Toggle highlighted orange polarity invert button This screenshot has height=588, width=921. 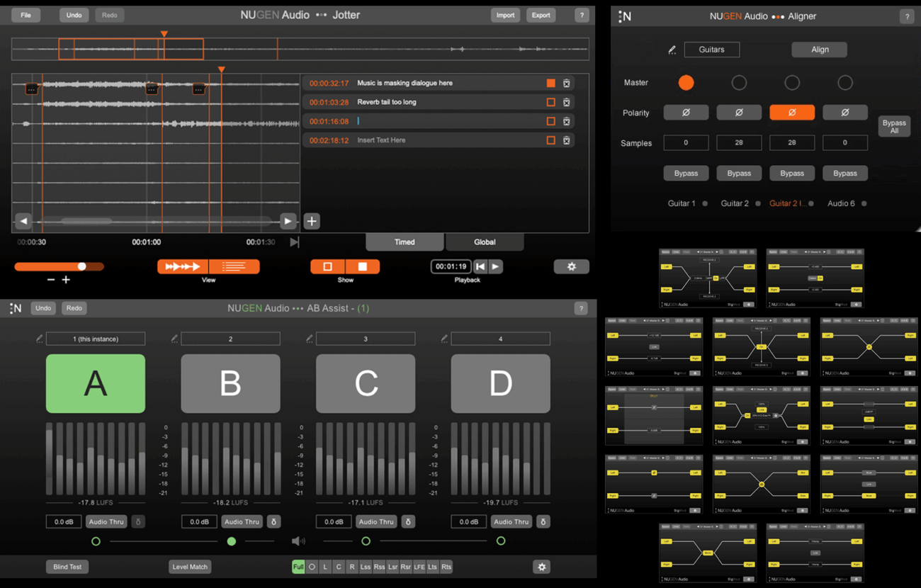pyautogui.click(x=792, y=113)
